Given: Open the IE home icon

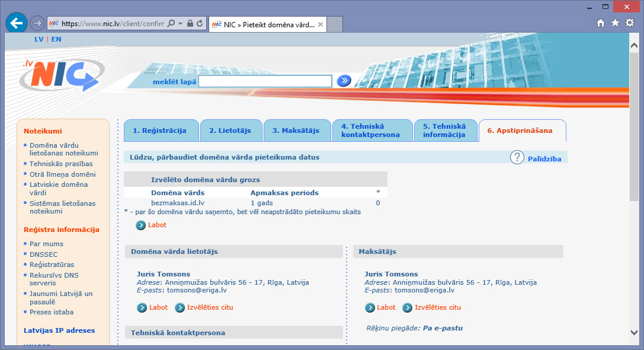Looking at the screenshot, I should [x=601, y=23].
